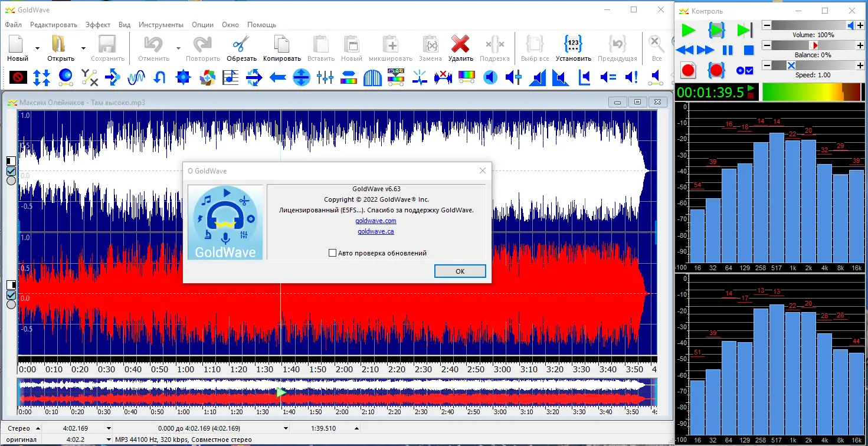Click the Открыть folder button
Viewport: 868px width, 446px height.
61,48
